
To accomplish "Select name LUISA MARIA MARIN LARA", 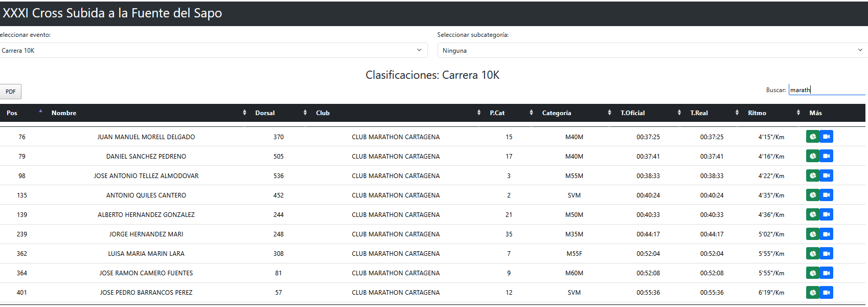I will pyautogui.click(x=146, y=254).
